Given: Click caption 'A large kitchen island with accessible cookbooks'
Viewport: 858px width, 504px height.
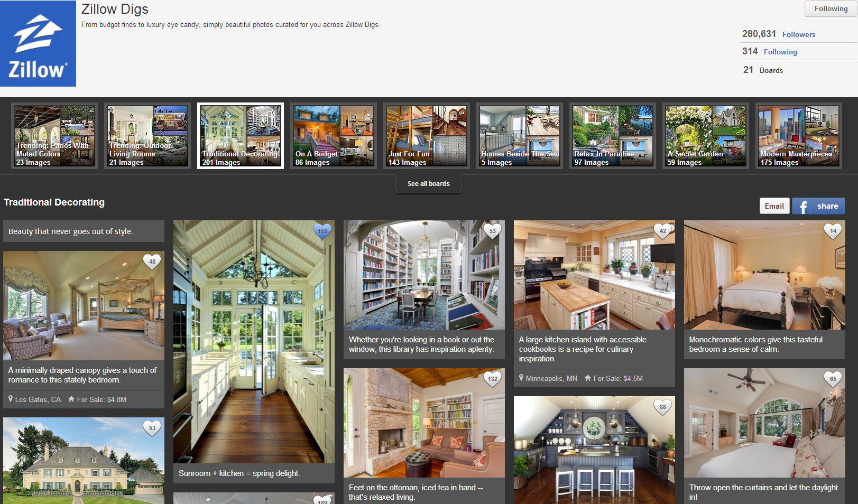Looking at the screenshot, I should tap(583, 349).
